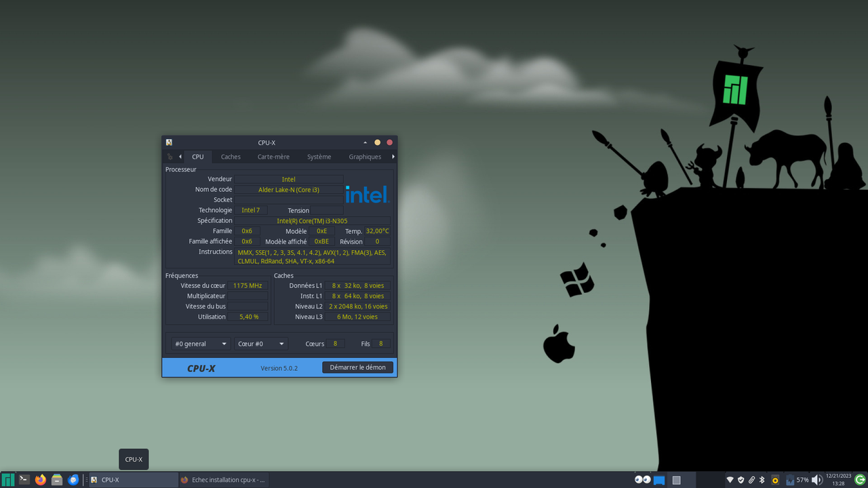Image resolution: width=868 pixels, height=488 pixels.
Task: Switch to the Système tab
Action: click(x=319, y=157)
